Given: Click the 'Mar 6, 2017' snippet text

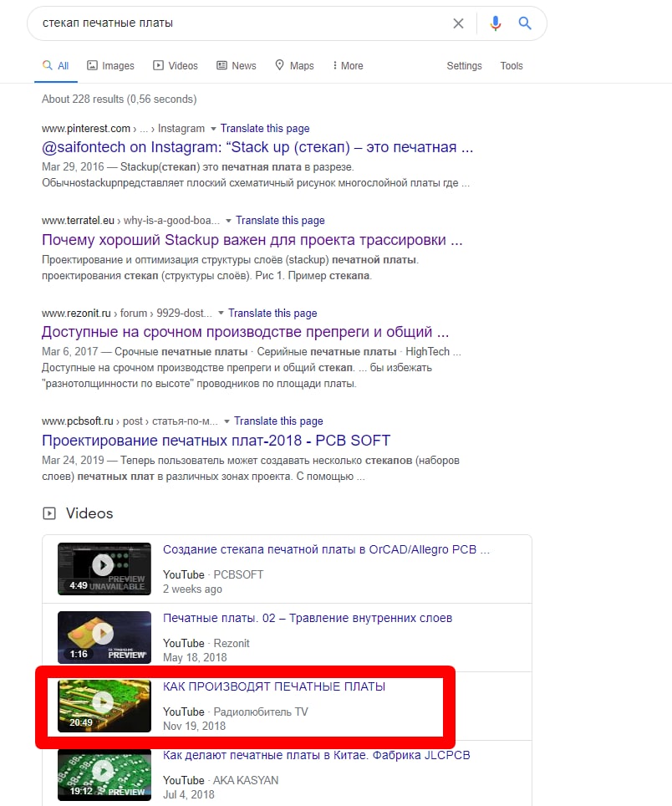Looking at the screenshot, I should (70, 352).
